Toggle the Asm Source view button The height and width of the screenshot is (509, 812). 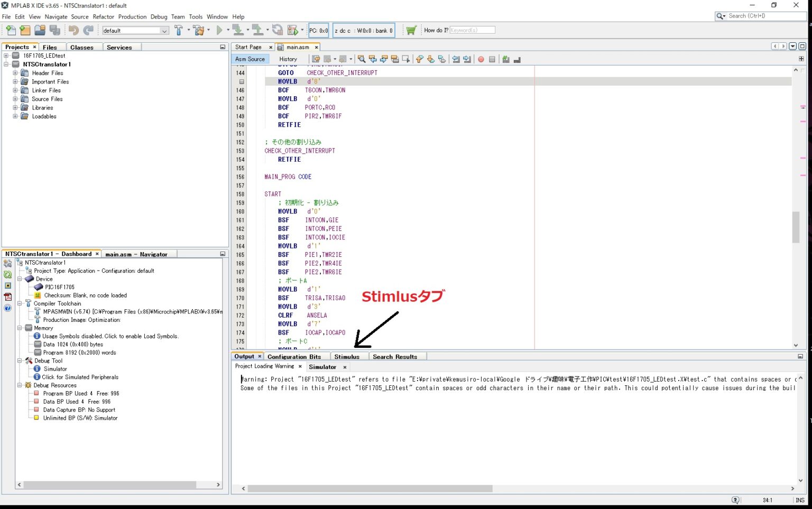[250, 59]
